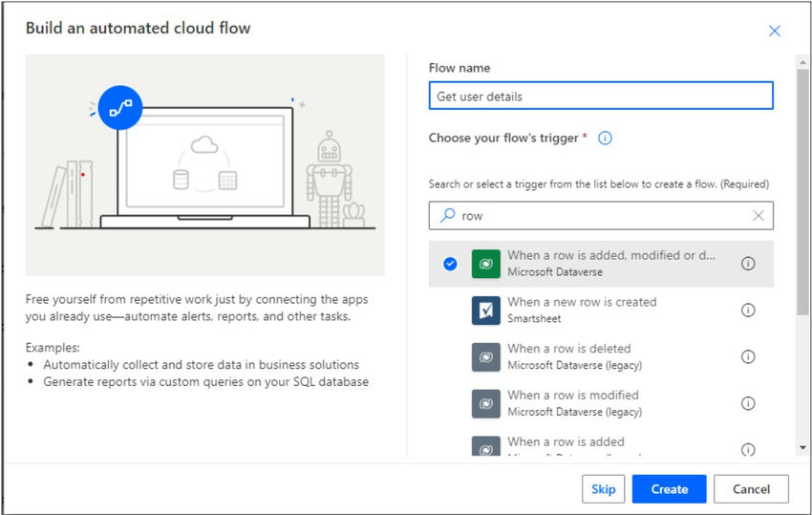Viewport: 812px width, 515px height.
Task: Select 'When a row is added, modified or d...' trigger
Action: 601,264
